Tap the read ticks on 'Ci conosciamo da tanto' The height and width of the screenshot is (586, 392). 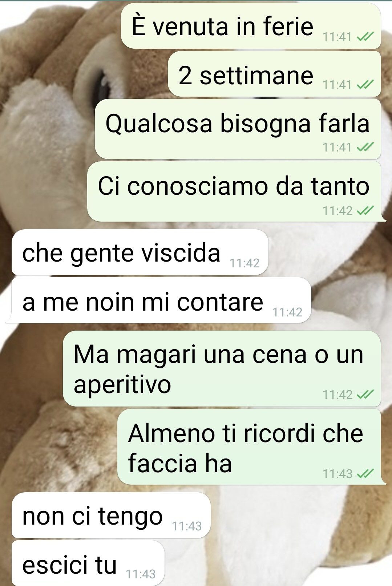365,210
